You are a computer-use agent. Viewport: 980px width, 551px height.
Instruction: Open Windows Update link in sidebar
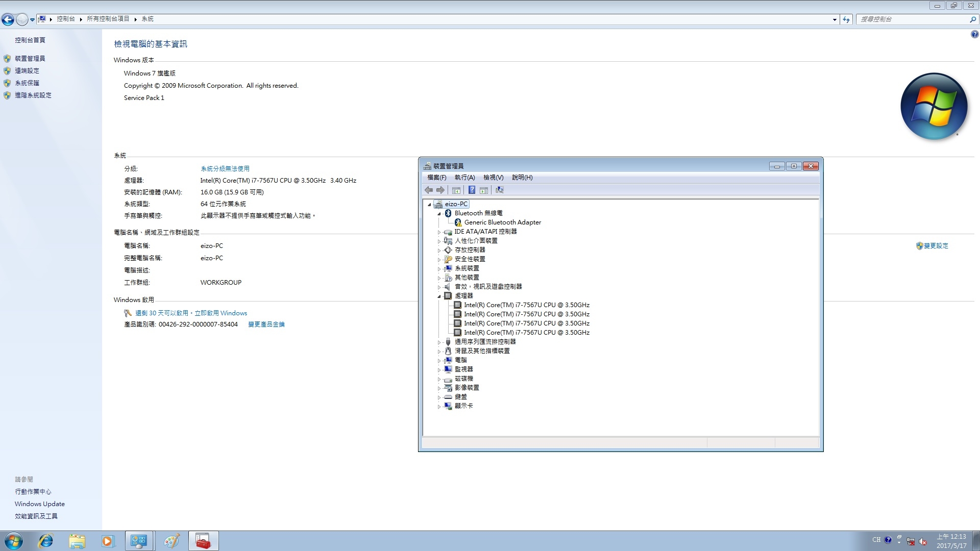(x=39, y=504)
